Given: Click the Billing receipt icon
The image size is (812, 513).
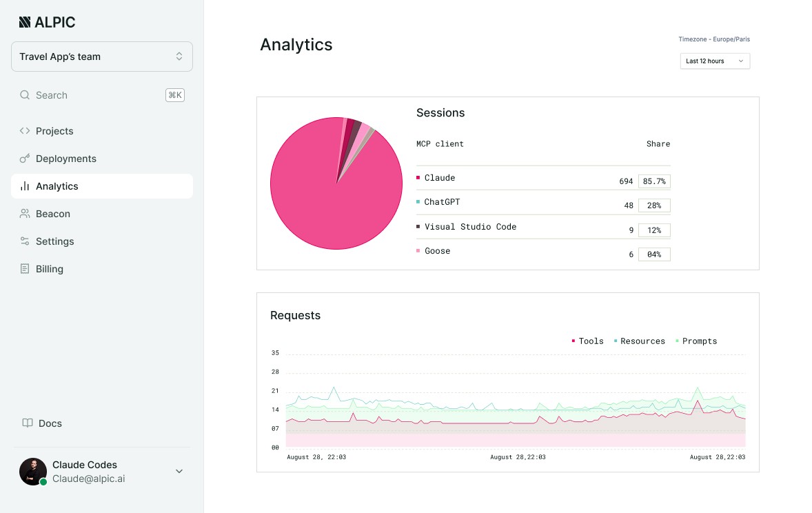Looking at the screenshot, I should tap(25, 268).
